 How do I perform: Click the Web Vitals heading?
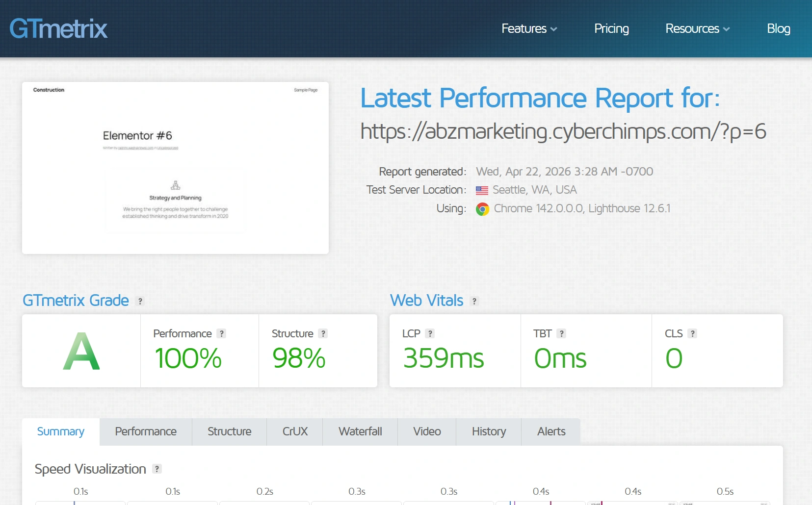click(x=426, y=300)
